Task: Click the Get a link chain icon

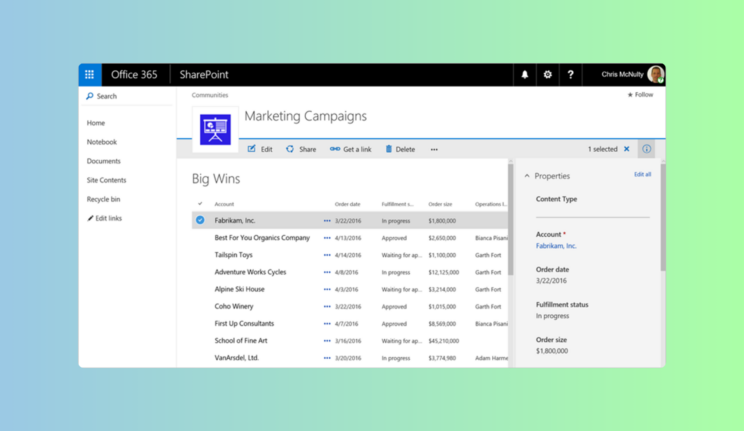Action: tap(335, 149)
